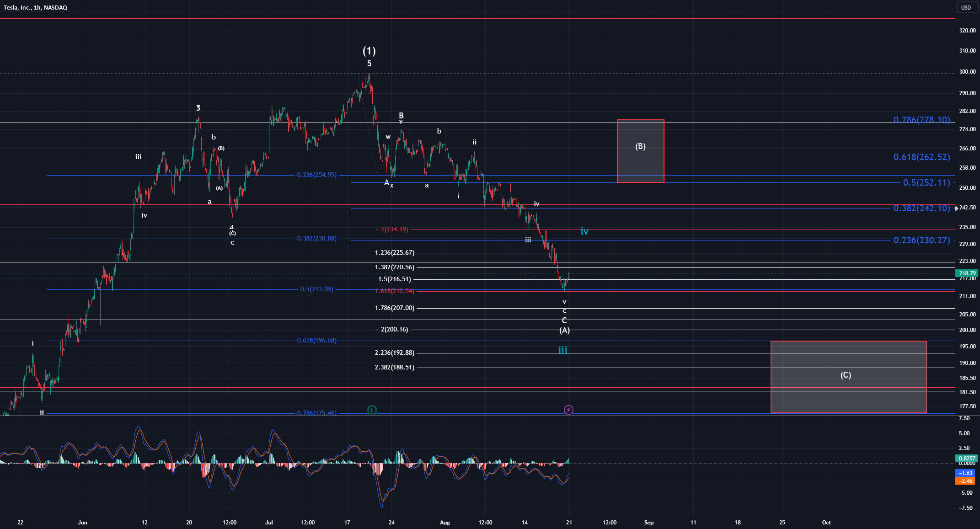Click the green 218.79 current price label
This screenshot has width=980, height=529.
967,273
